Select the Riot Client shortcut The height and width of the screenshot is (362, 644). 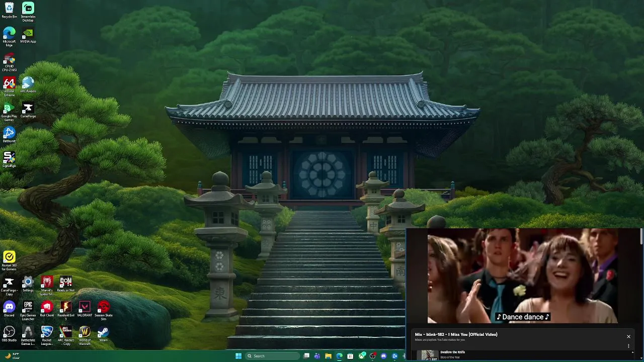click(x=47, y=309)
